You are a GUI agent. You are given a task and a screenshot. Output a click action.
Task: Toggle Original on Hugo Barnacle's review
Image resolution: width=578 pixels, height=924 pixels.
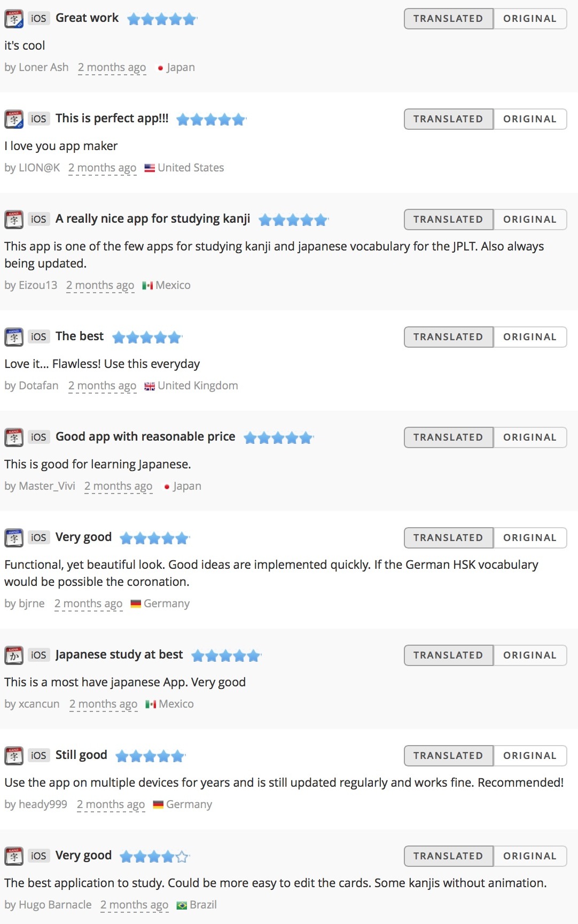pos(530,856)
